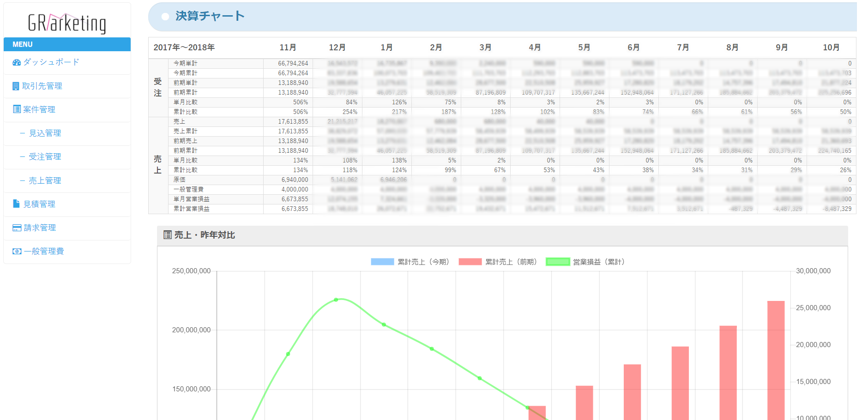
Task: Click the 今期単計 row label
Action: coord(185,63)
